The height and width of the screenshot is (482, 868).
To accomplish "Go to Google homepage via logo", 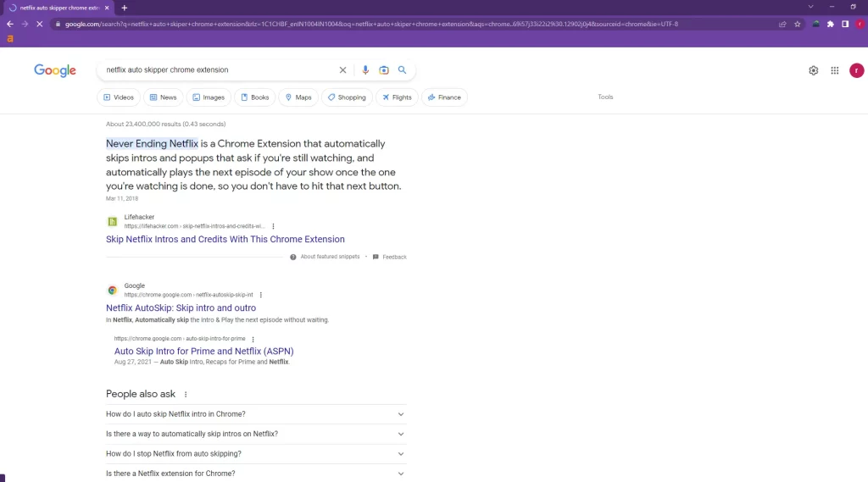I will point(55,70).
